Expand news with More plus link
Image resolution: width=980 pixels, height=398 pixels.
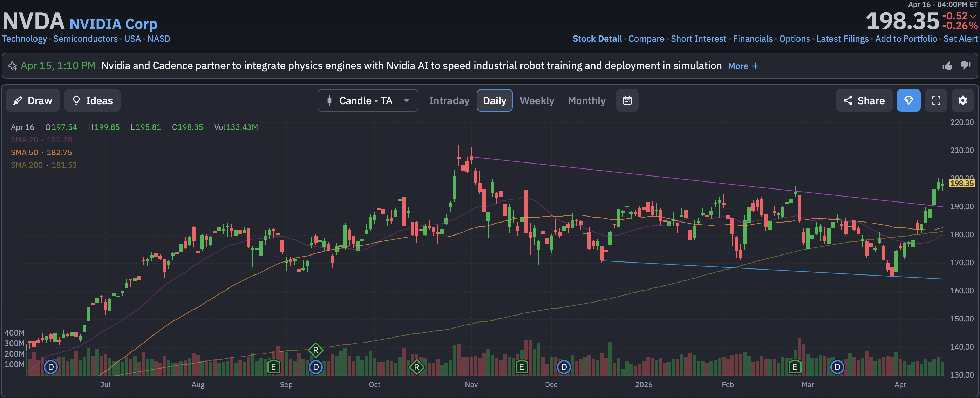tap(743, 66)
